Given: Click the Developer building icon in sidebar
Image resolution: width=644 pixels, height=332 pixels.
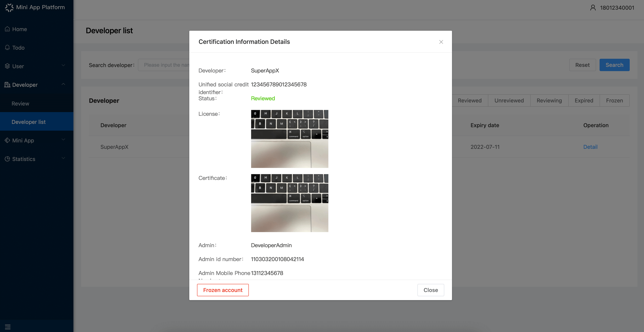Looking at the screenshot, I should 7,85.
